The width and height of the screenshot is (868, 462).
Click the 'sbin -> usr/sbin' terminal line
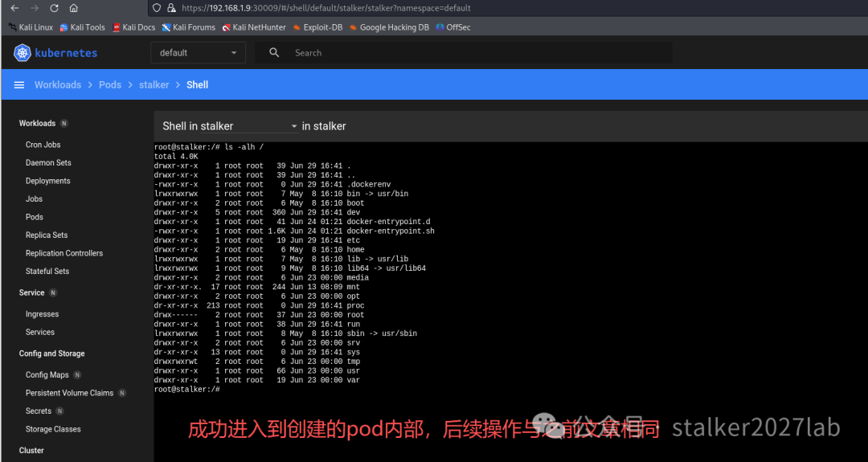(x=382, y=333)
